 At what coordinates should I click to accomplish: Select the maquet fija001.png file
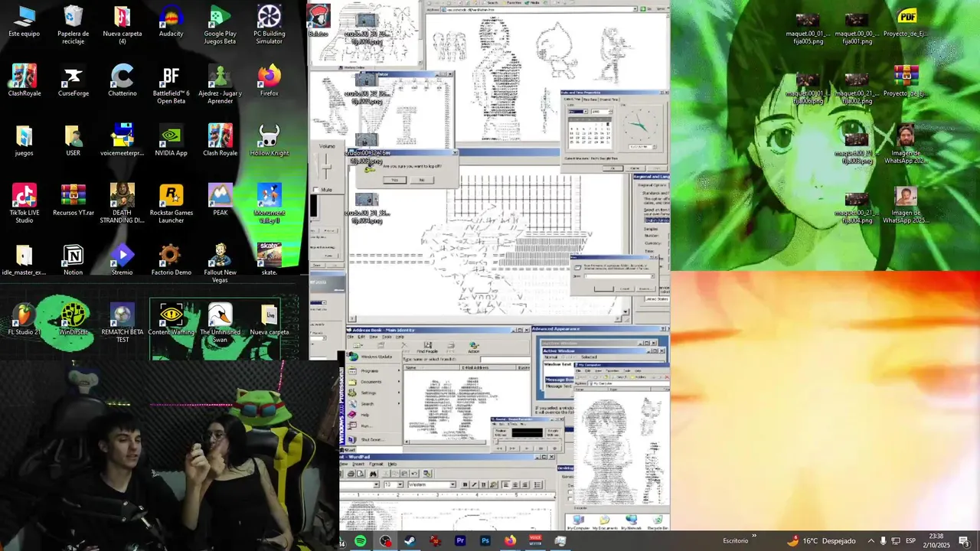coord(857,28)
